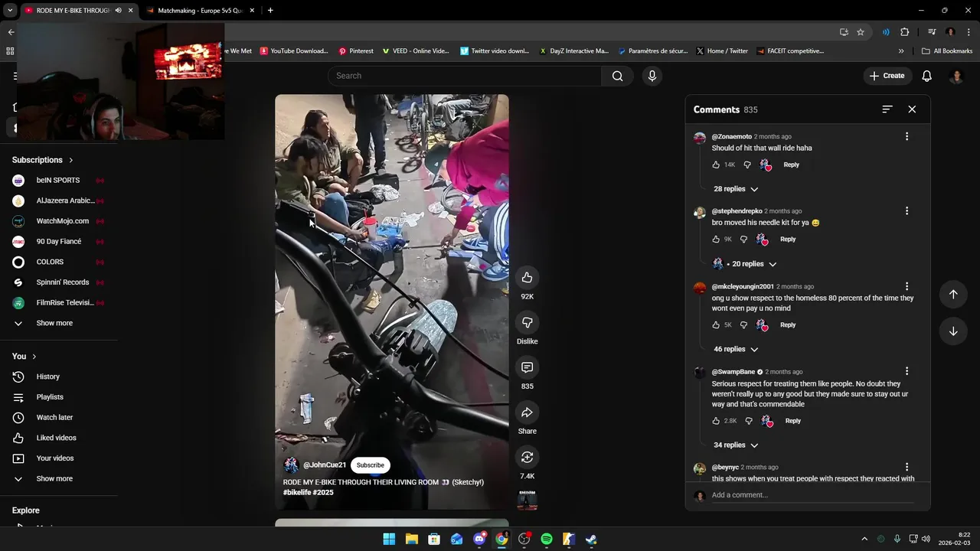Like @mkcleyoungin2001's comment with 5K likes
980x551 pixels.
click(x=717, y=324)
